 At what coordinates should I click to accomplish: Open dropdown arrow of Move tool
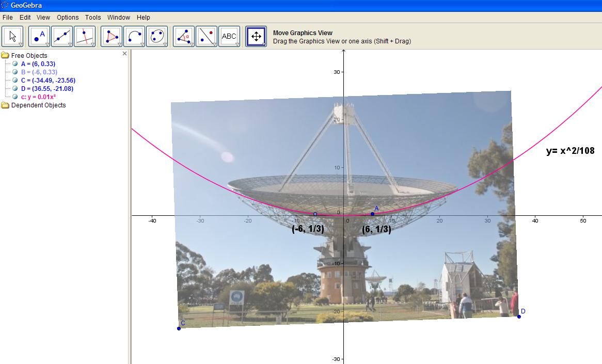tap(20, 44)
